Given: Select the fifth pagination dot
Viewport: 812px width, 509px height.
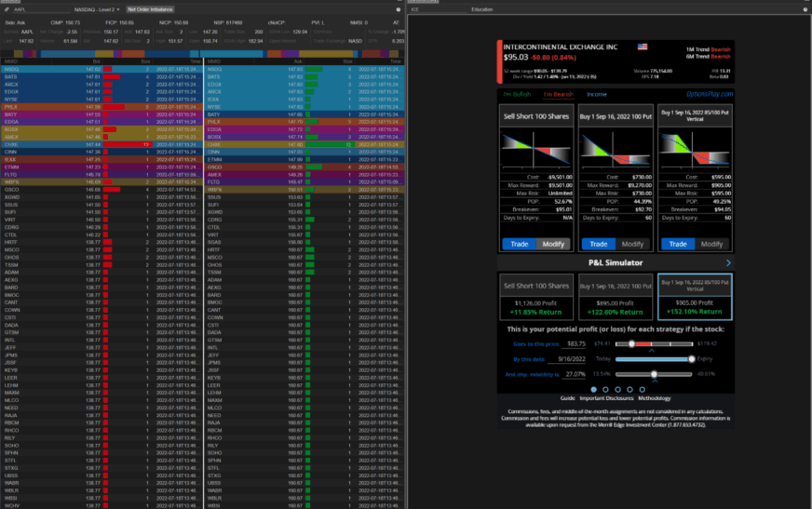Looking at the screenshot, I should click(x=643, y=390).
